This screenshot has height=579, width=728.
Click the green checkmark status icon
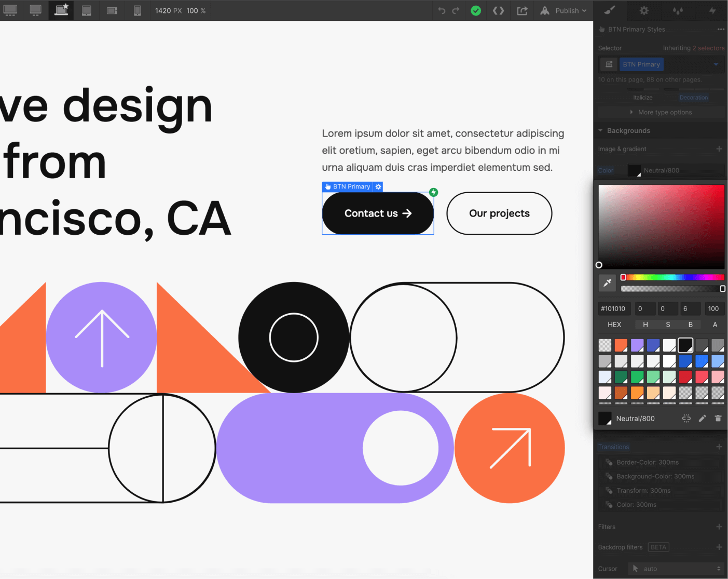pos(476,10)
